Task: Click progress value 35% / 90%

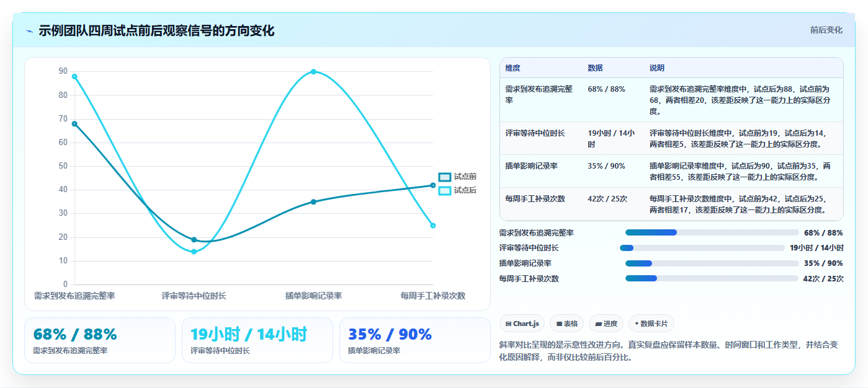Action: (823, 263)
